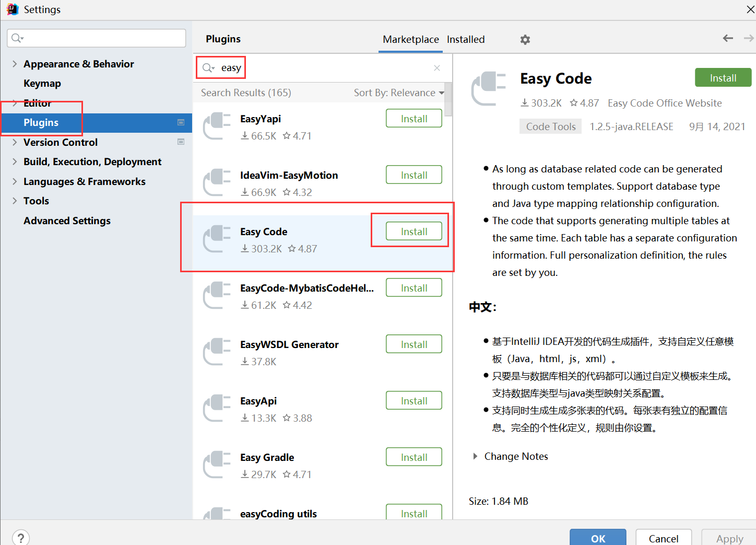Viewport: 756px width, 545px height.
Task: Open the Sort By: Relevance dropdown
Action: (399, 92)
